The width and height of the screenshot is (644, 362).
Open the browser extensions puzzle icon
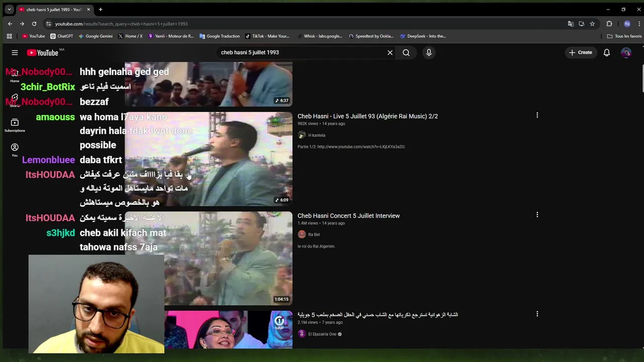click(609, 24)
